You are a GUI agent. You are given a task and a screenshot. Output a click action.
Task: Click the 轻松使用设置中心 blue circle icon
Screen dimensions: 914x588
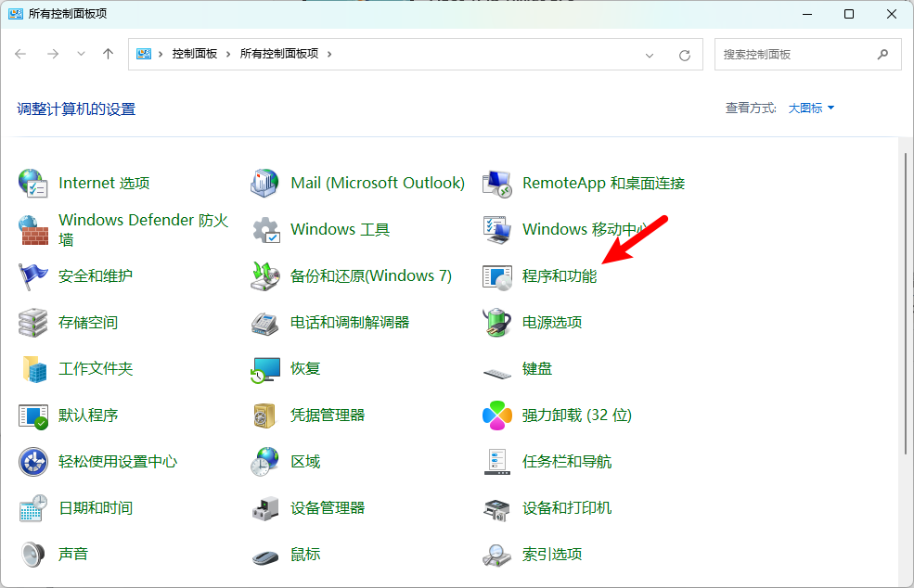coord(33,462)
